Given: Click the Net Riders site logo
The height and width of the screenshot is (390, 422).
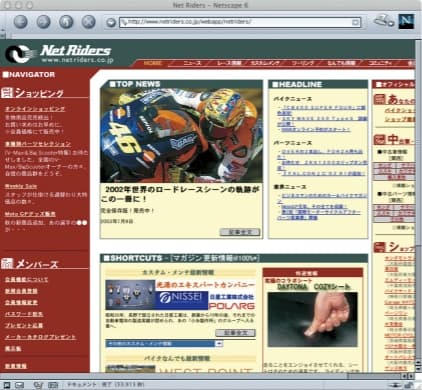Looking at the screenshot, I should [x=59, y=53].
